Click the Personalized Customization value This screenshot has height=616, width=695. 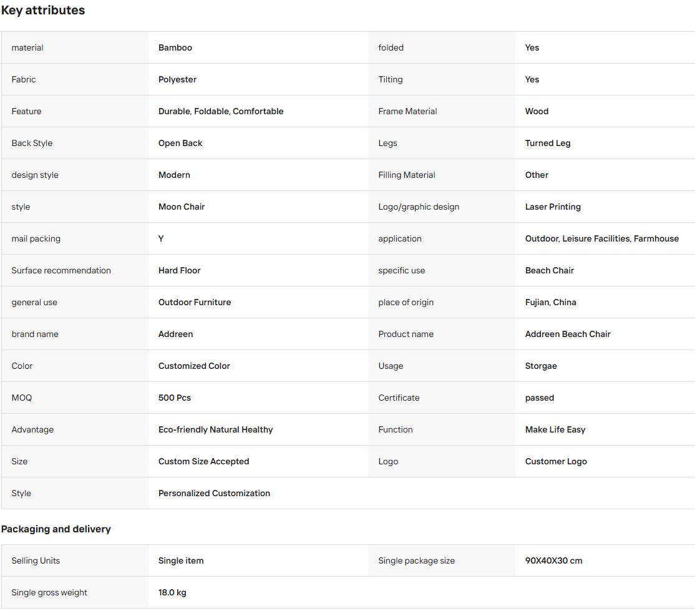pyautogui.click(x=214, y=493)
